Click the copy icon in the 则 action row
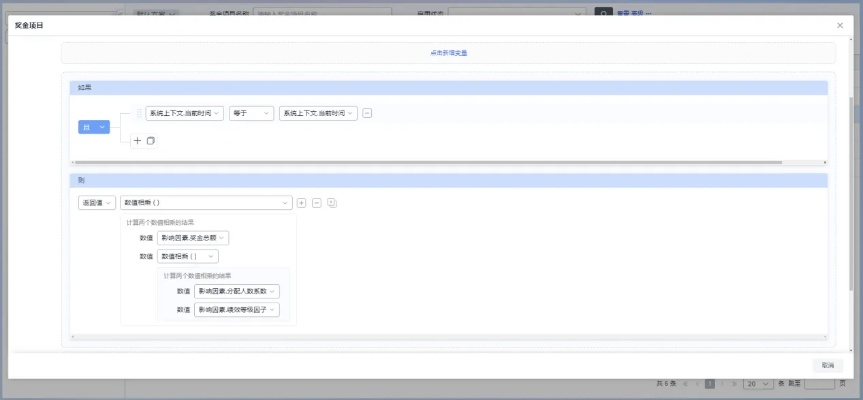This screenshot has height=400, width=863. pos(332,203)
